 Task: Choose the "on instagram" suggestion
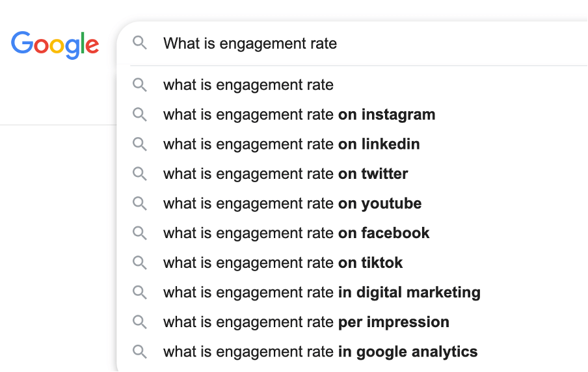pos(299,114)
